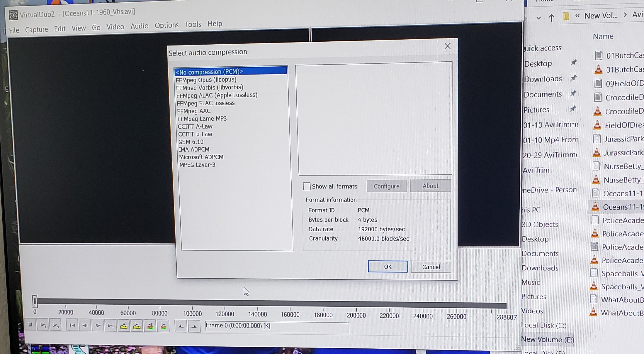Click the Play output button
Viewport: 644px width, 354px height.
tap(55, 325)
